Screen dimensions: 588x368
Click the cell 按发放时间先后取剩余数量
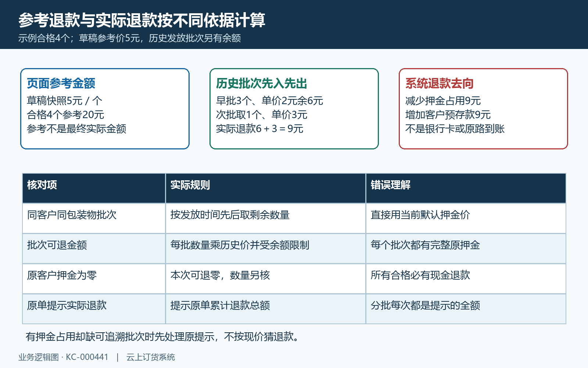pos(266,218)
